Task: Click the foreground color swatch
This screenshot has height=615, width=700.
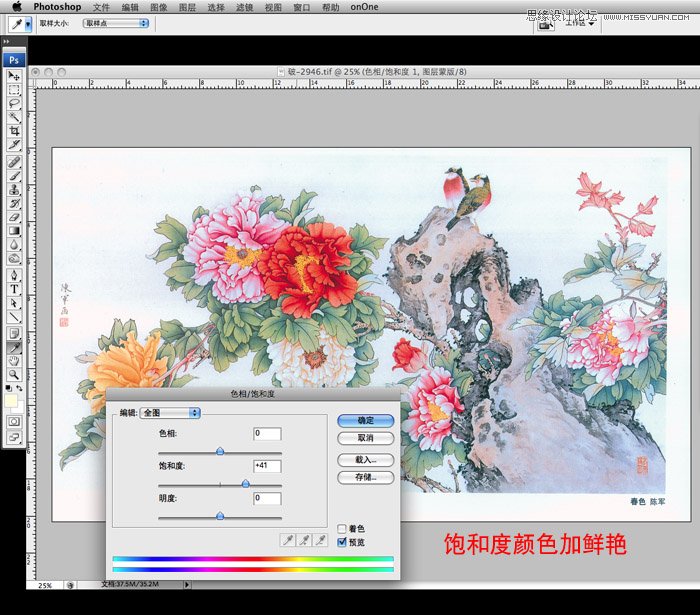Action: tap(11, 400)
